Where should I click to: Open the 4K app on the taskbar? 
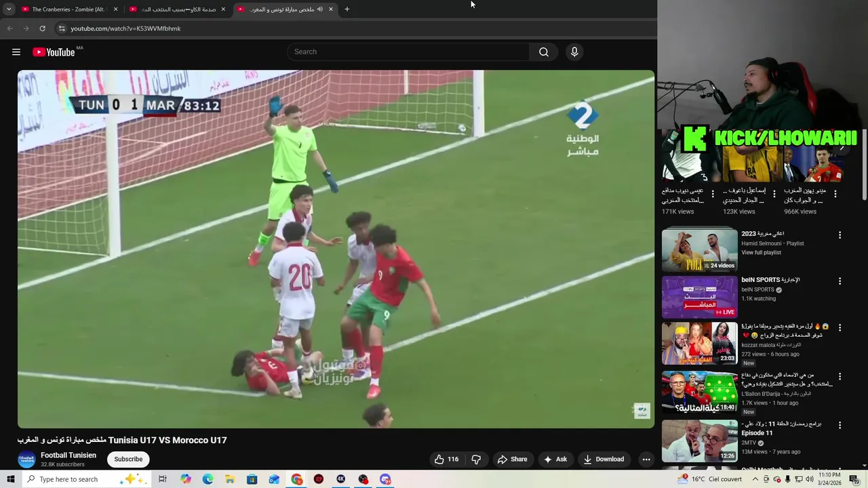click(341, 479)
